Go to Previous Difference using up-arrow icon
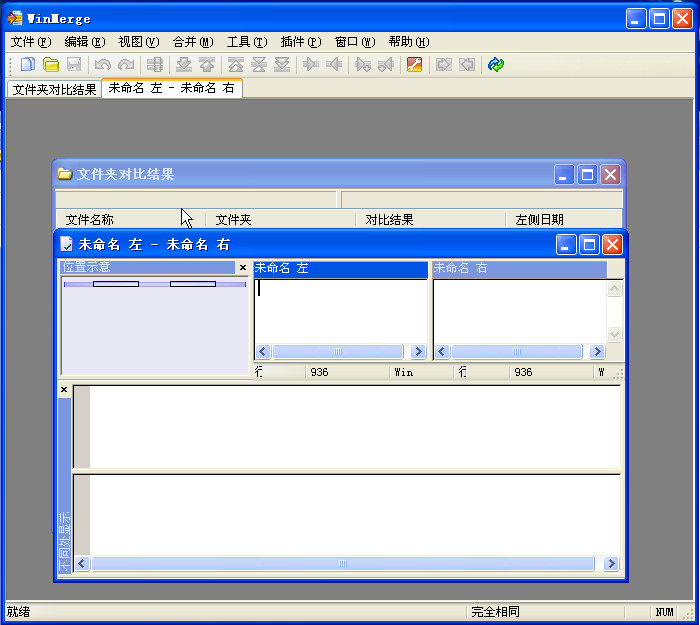The width and height of the screenshot is (700, 625). click(x=207, y=65)
